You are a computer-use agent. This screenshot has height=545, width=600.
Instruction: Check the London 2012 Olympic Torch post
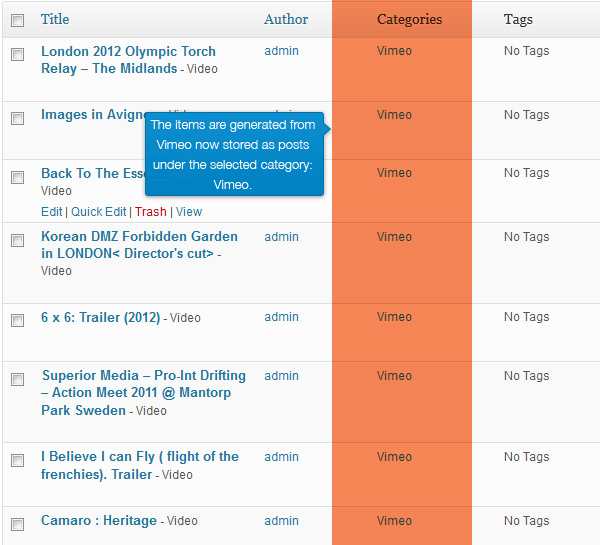click(x=17, y=54)
